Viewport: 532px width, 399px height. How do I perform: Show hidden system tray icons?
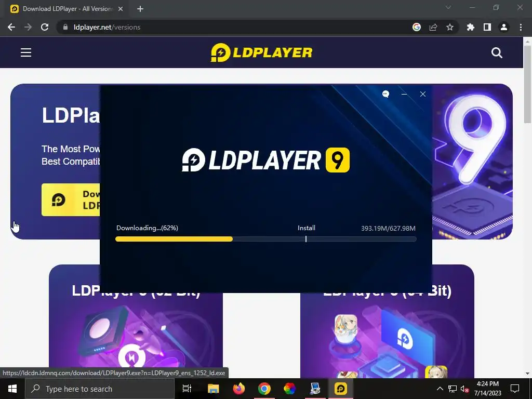440,389
